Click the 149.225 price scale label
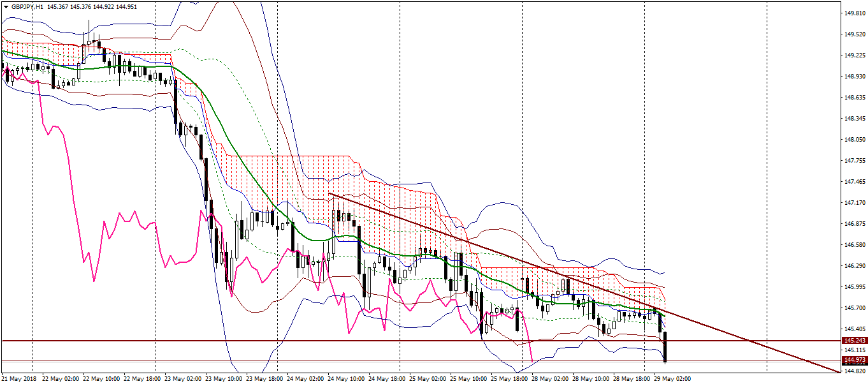 [854, 55]
